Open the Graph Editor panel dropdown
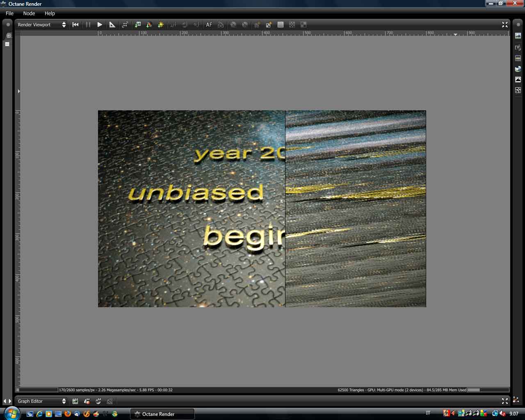Screen dimensions: 525x420 (41, 401)
